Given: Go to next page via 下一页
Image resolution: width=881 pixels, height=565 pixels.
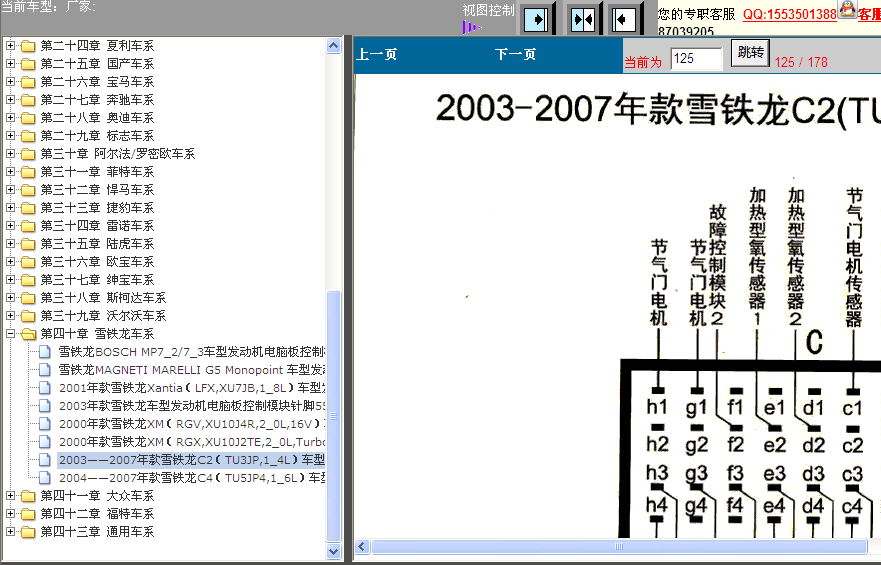Looking at the screenshot, I should tap(515, 54).
